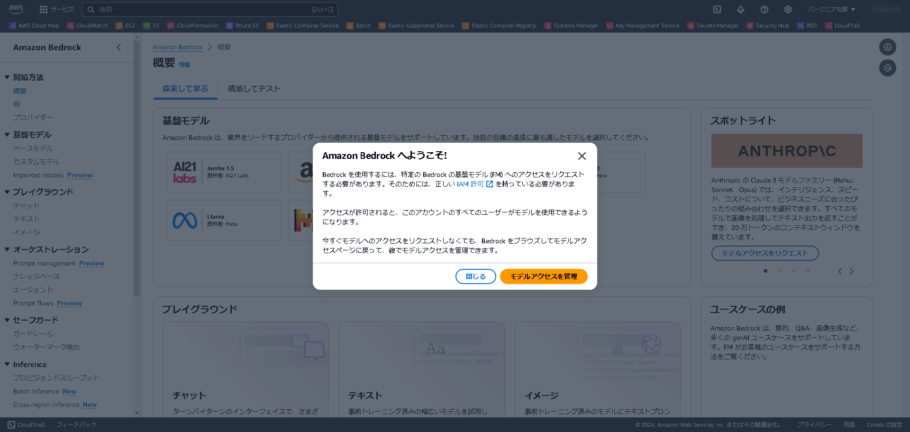Screen dimensions: 910x432
Task: Open the RDS shortcut
Action: 807,26
